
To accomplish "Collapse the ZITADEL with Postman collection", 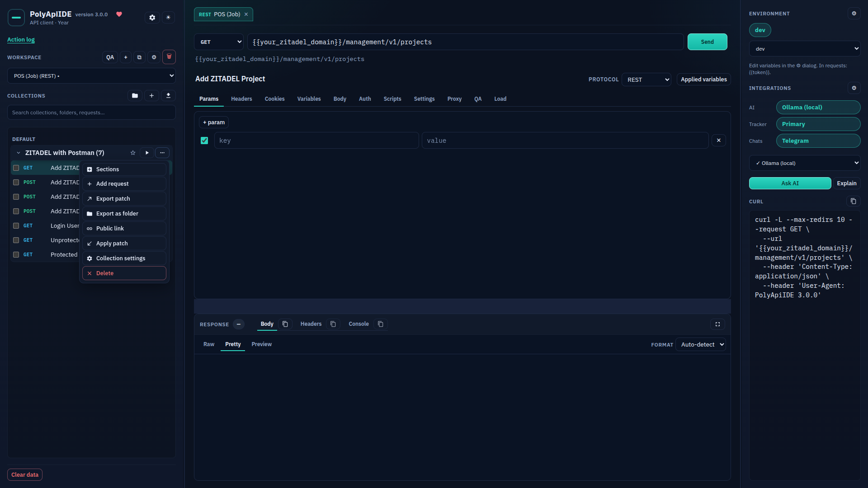I will pyautogui.click(x=19, y=153).
